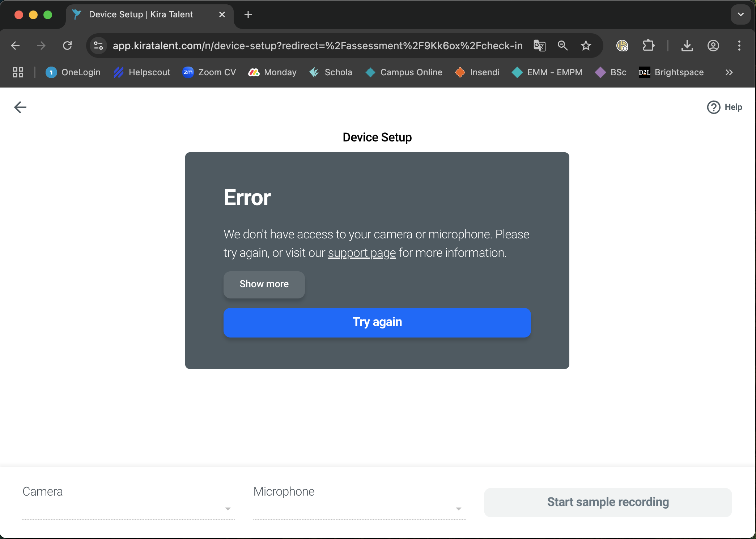Open the Help circle icon

713,107
